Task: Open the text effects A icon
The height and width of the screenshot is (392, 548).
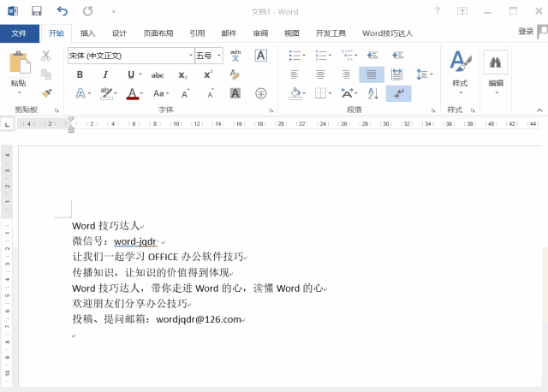Action: (x=80, y=93)
